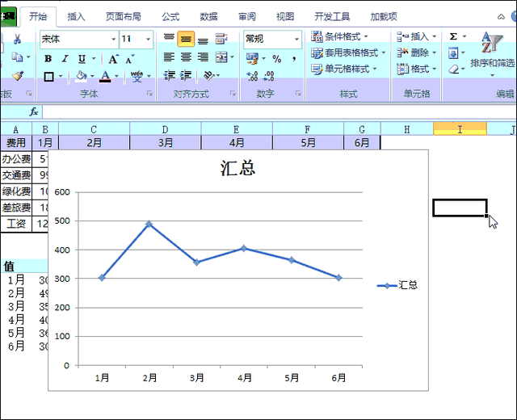This screenshot has height=420, width=517.
Task: Apply percent style format
Action: pos(276,59)
